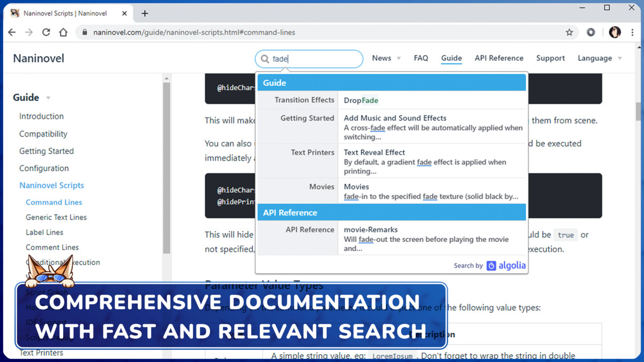This screenshot has height=362, width=644.
Task: Go to Comment Lines subsection
Action: [52, 247]
